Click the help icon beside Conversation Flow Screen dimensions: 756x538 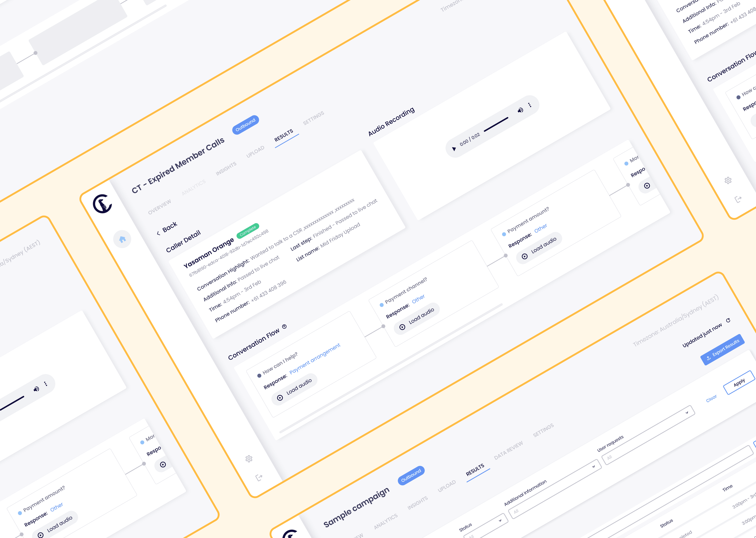click(284, 327)
